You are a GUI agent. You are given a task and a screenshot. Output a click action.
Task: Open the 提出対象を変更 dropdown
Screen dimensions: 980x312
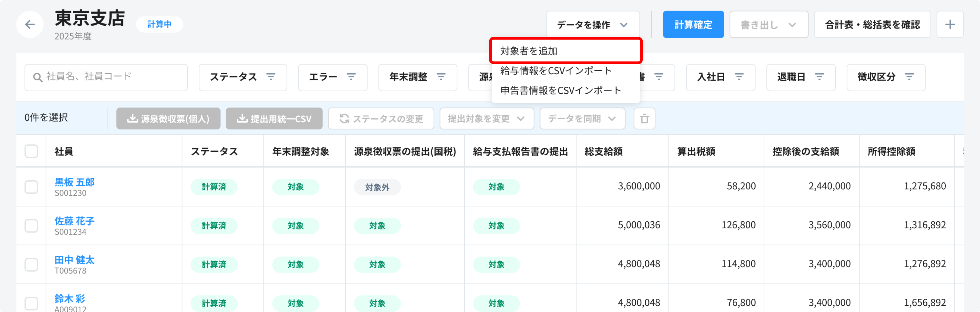[x=486, y=119]
